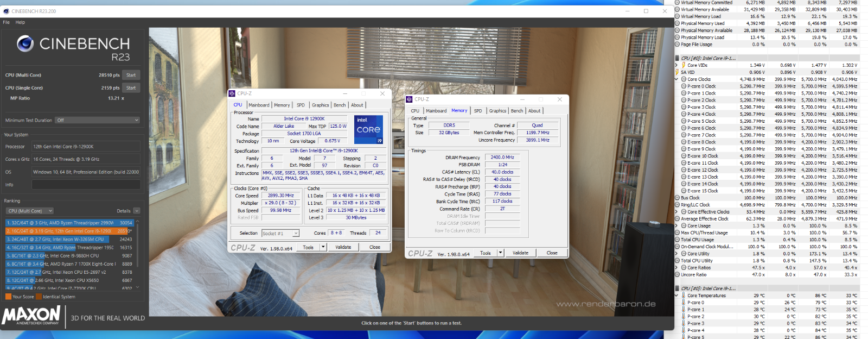
Task: Click the Virtual Memory Load sensor icon
Action: (677, 16)
